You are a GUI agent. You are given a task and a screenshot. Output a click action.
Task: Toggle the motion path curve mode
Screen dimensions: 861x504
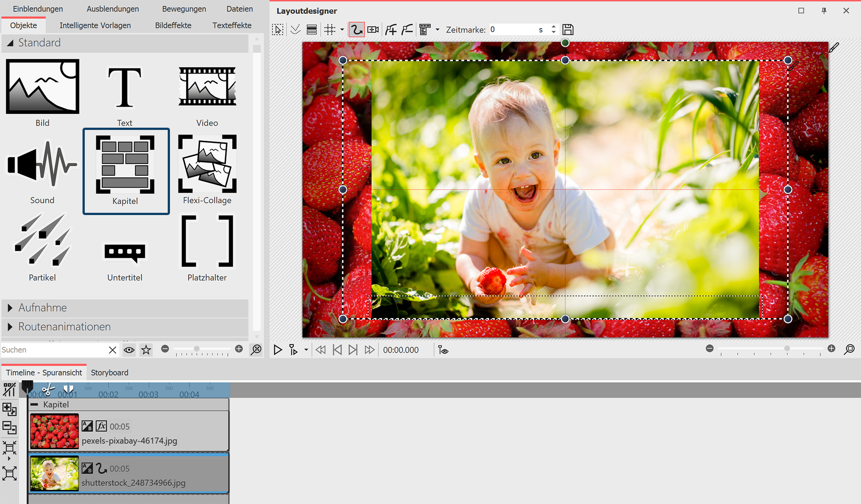pyautogui.click(x=356, y=29)
